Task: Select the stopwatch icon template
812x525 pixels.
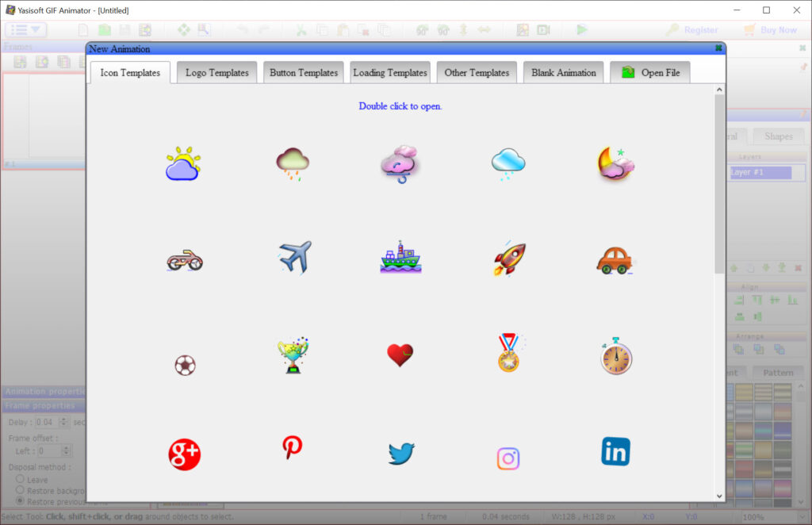Action: [615, 356]
